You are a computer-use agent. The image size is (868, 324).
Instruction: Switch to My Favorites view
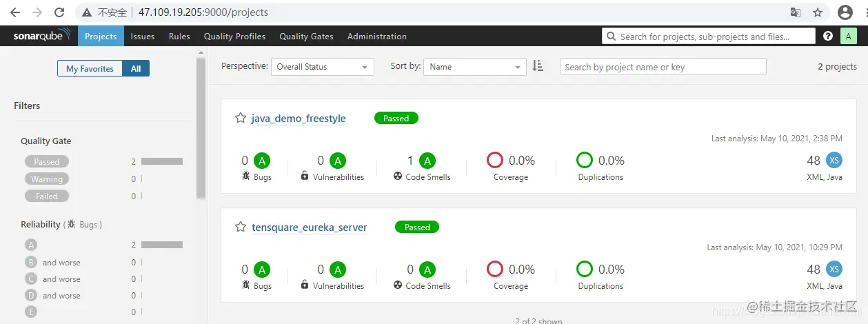(x=90, y=68)
